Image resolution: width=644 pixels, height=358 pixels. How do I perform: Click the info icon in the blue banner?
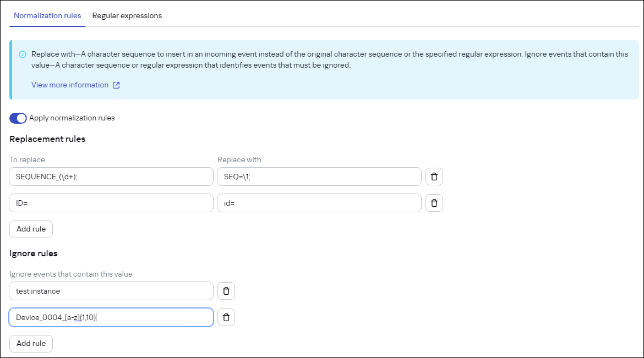click(x=22, y=54)
